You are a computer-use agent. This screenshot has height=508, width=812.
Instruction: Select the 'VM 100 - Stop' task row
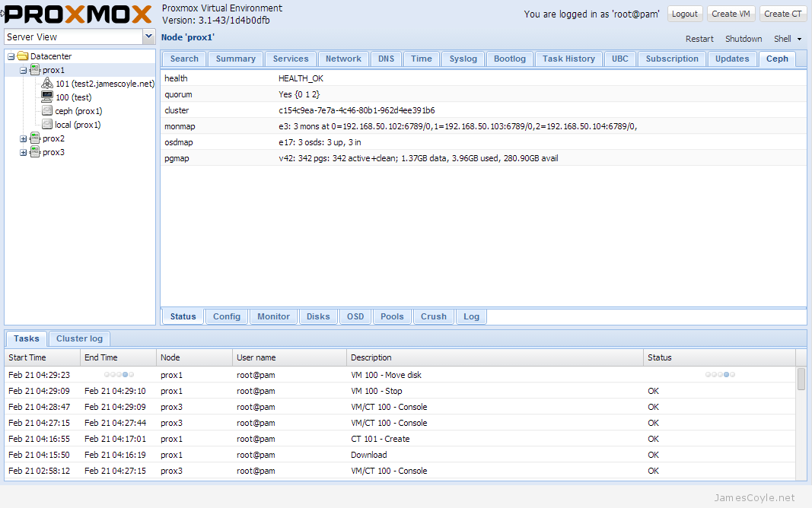click(x=400, y=391)
